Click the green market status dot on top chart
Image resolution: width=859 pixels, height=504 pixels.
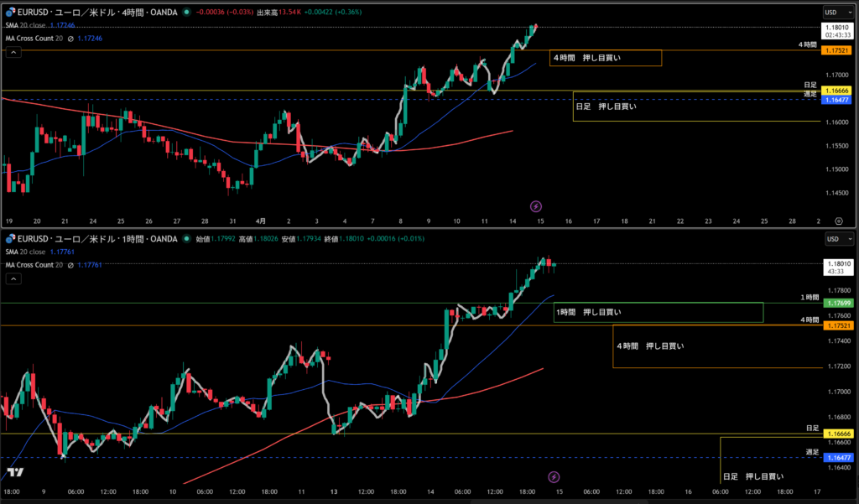coord(185,12)
